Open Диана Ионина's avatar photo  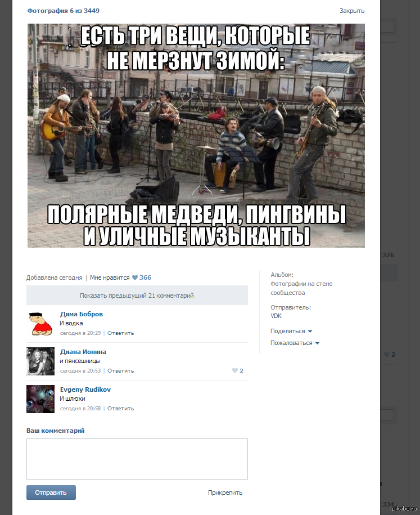[40, 361]
